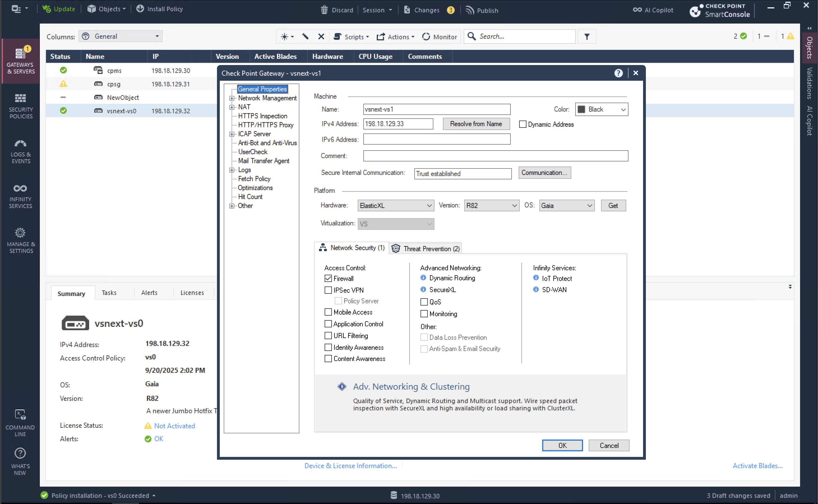
Task: Click the Communication... button
Action: tap(544, 173)
